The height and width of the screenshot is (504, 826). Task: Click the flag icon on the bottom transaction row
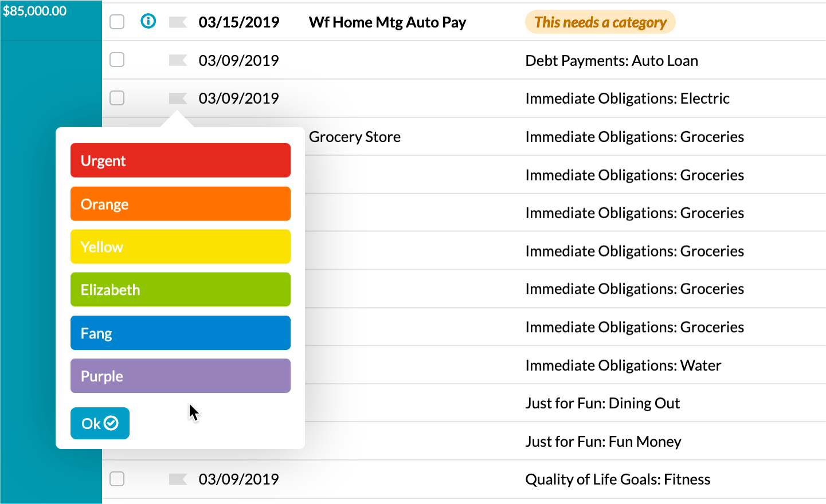coord(178,479)
